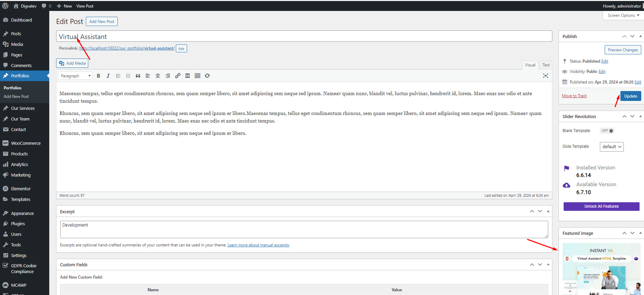Image resolution: width=644 pixels, height=295 pixels.
Task: Open the Slide Template dropdown
Action: pos(612,146)
